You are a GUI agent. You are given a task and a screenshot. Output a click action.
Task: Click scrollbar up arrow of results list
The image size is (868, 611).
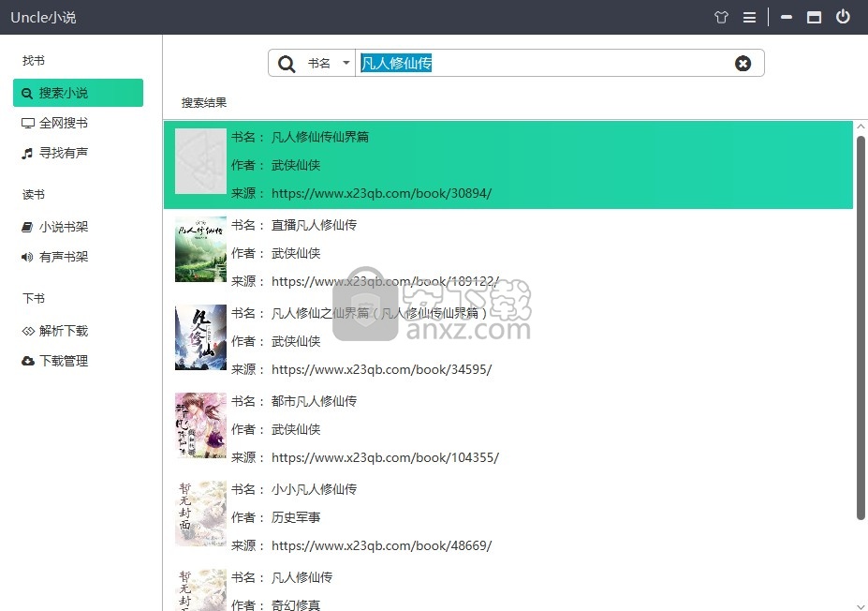[x=861, y=127]
